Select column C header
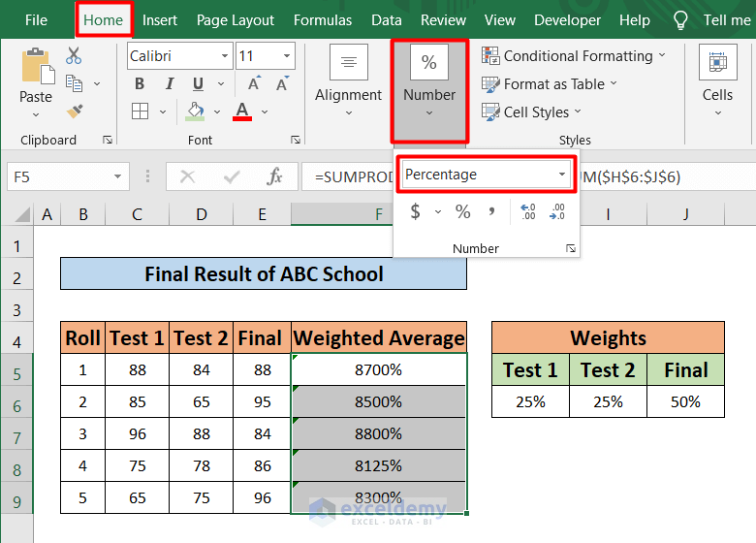The width and height of the screenshot is (756, 543). [137, 214]
